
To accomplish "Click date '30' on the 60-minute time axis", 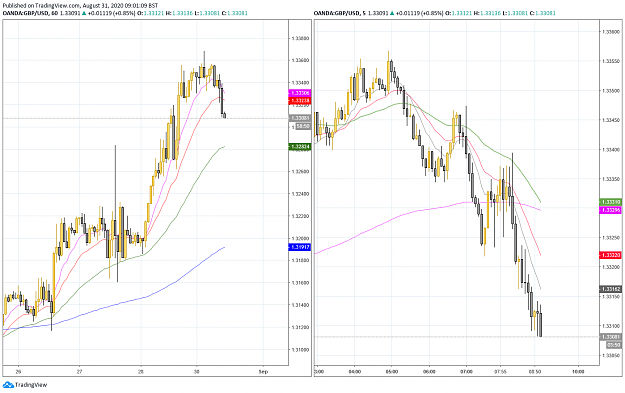I will click(x=196, y=371).
